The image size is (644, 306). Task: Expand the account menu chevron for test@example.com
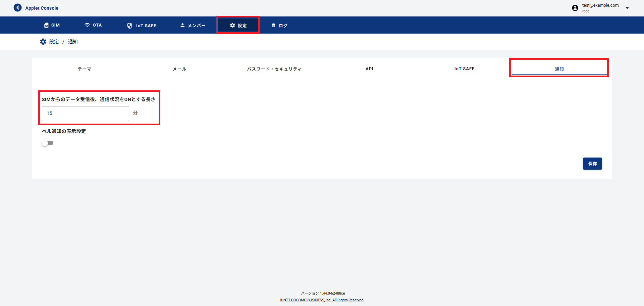pyautogui.click(x=627, y=8)
